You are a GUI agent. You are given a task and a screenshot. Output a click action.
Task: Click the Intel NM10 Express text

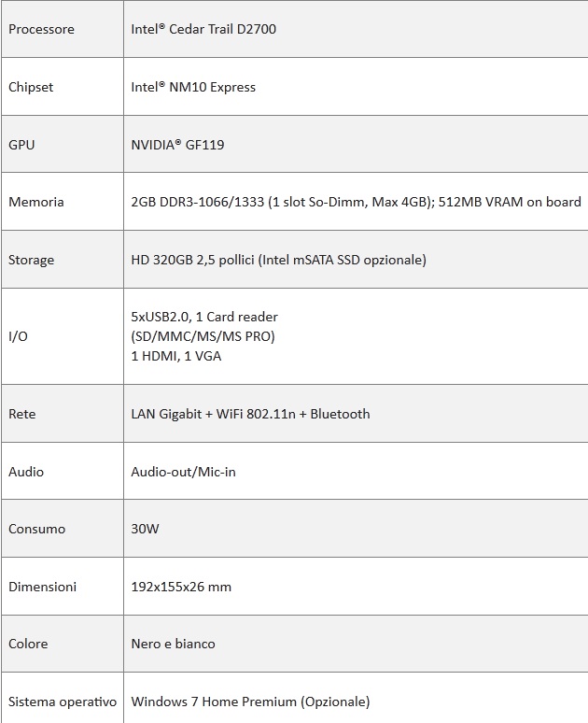pyautogui.click(x=193, y=87)
